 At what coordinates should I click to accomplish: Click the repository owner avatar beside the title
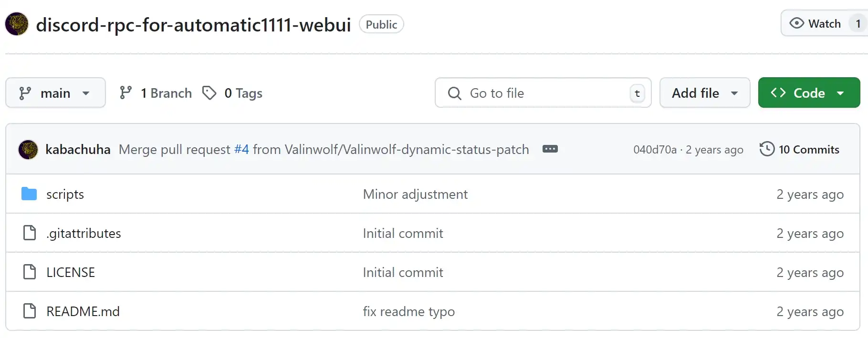(x=17, y=24)
